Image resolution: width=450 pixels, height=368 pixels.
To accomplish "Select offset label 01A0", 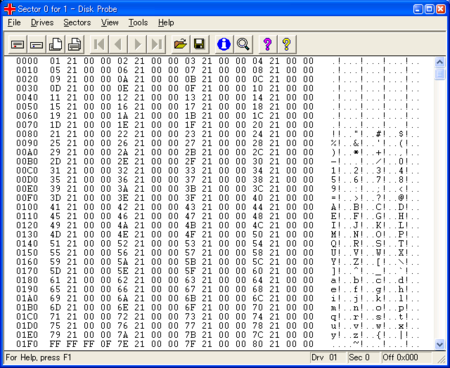I will pos(27,298).
